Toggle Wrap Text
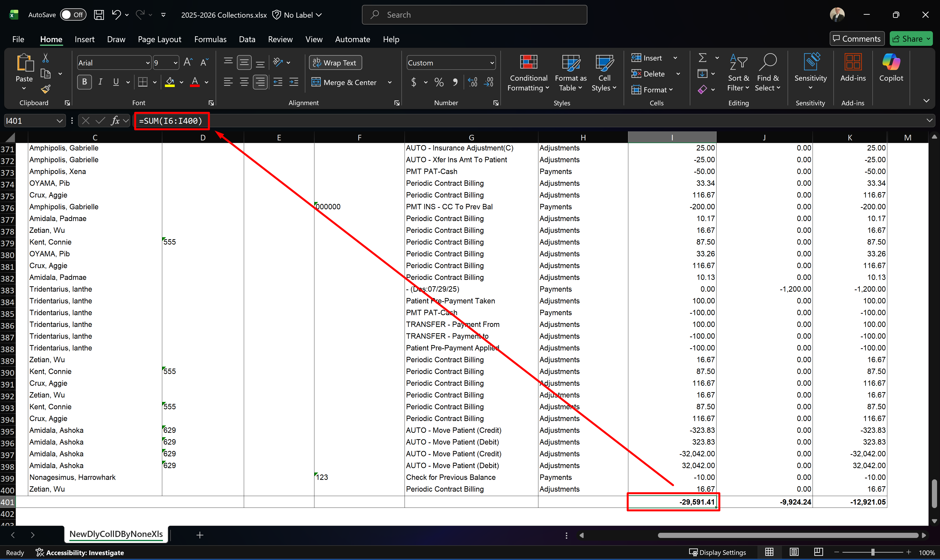Image resolution: width=940 pixels, height=560 pixels. pos(335,63)
